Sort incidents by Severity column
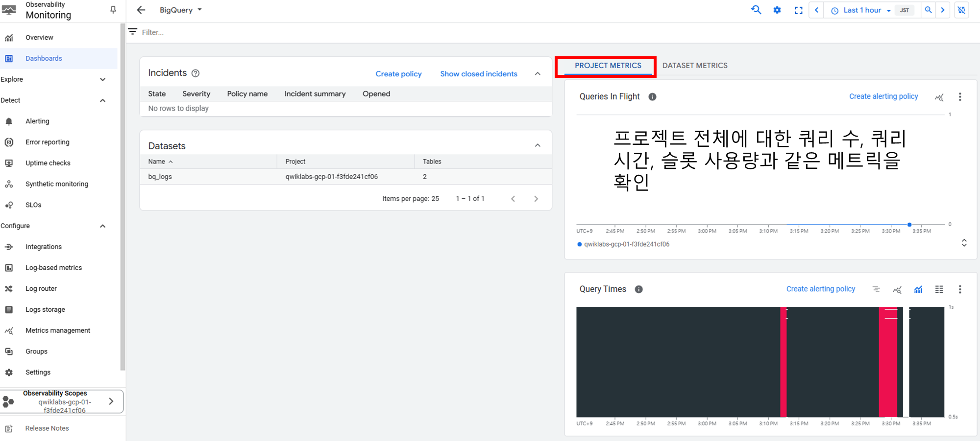This screenshot has width=980, height=441. tap(196, 94)
